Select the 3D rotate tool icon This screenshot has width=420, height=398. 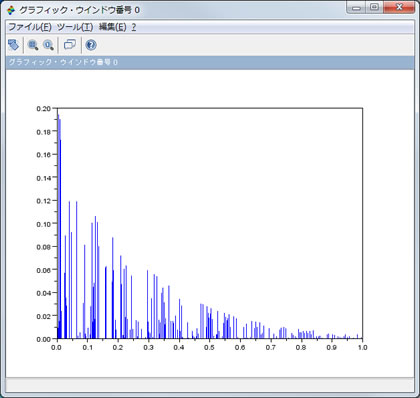pyautogui.click(x=14, y=45)
